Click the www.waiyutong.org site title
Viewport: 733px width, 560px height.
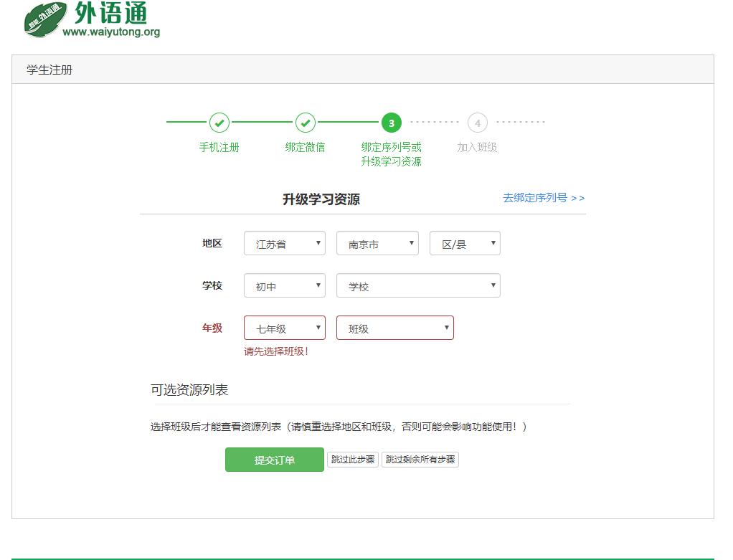click(111, 32)
